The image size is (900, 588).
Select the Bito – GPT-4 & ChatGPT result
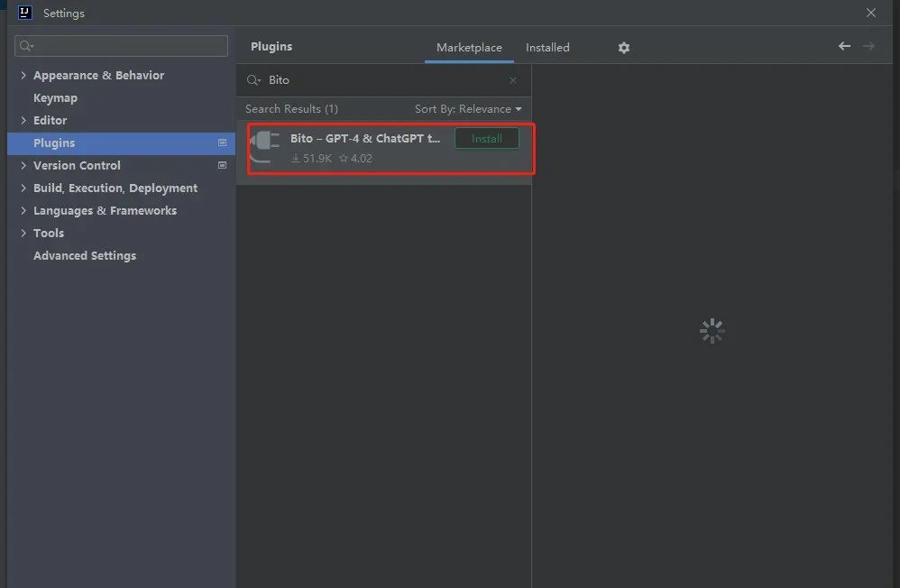tap(384, 152)
